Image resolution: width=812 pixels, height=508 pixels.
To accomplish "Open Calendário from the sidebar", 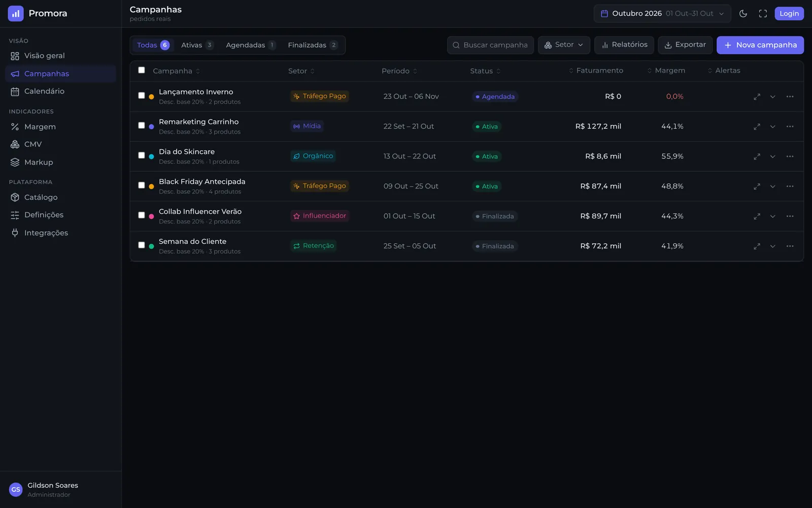I will point(60,91).
